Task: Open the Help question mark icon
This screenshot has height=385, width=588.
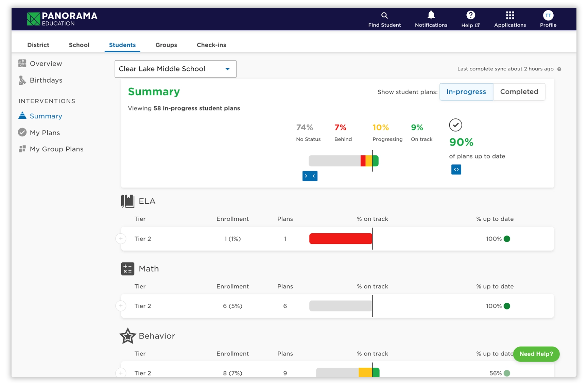Action: 470,15
